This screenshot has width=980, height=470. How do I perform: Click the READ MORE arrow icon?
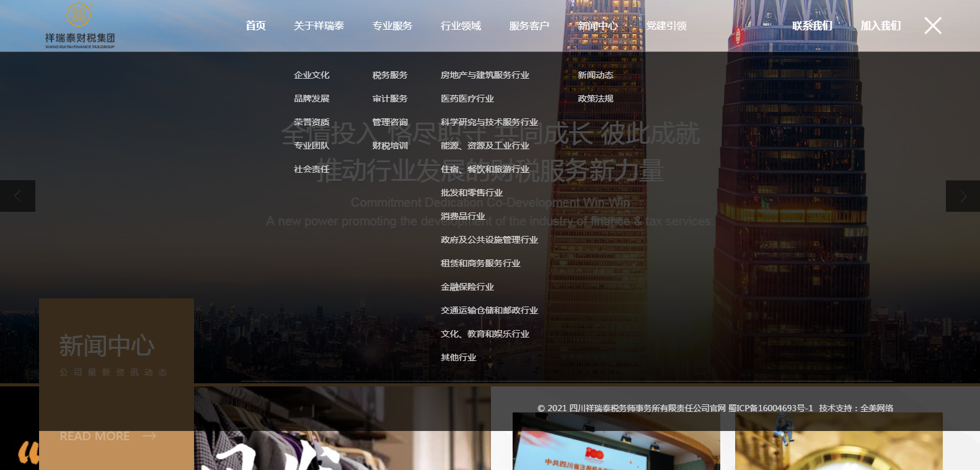(149, 436)
